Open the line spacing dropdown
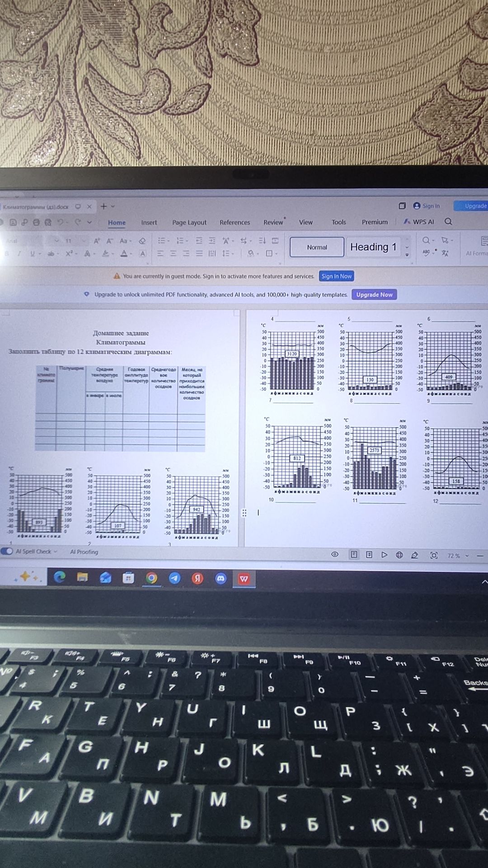This screenshot has width=488, height=868. (227, 254)
